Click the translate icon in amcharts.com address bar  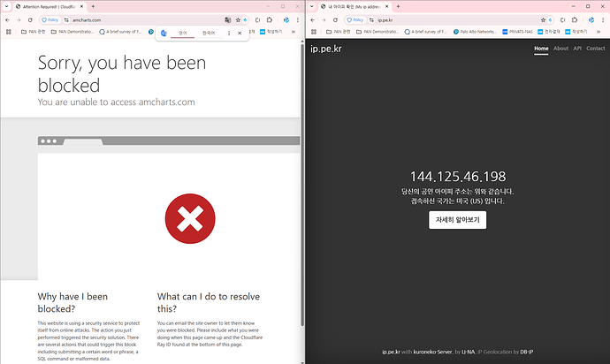coord(227,19)
